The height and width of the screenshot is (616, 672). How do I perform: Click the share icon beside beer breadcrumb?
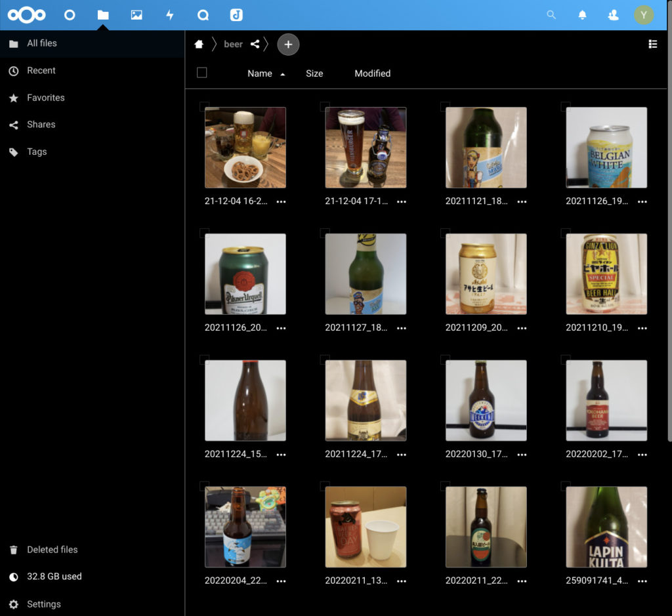[x=255, y=44]
